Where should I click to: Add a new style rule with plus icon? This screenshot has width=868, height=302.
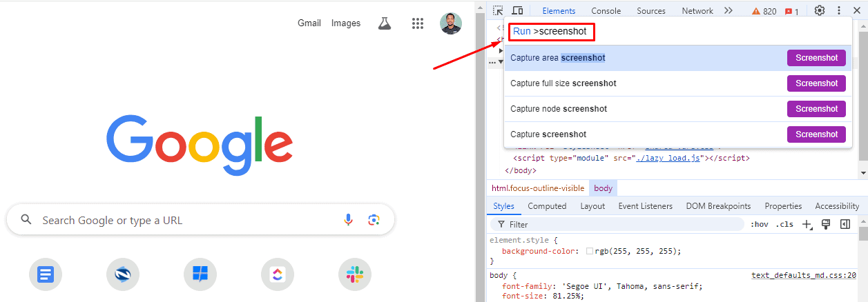click(x=807, y=224)
